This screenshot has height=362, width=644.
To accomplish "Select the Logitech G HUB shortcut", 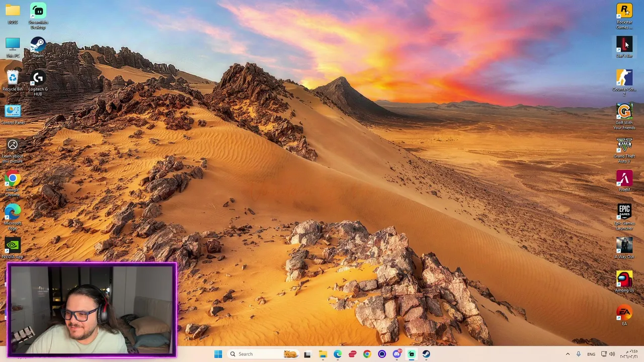I will click(38, 83).
